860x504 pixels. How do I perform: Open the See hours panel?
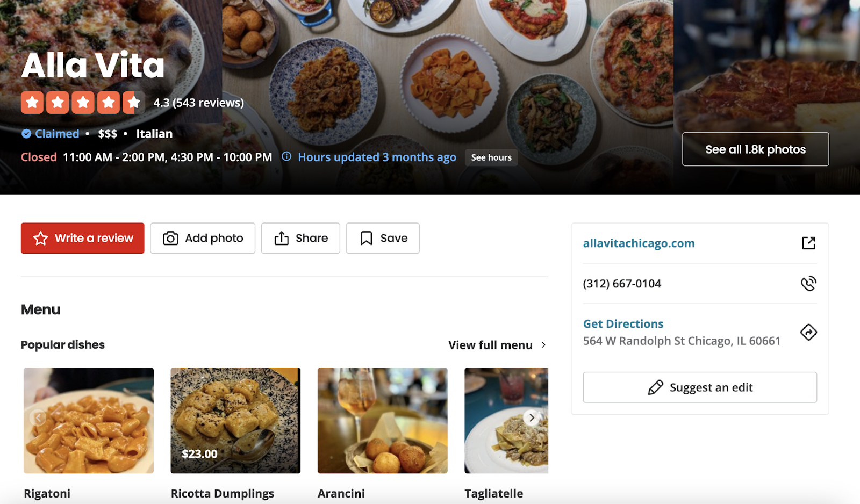pos(491,157)
